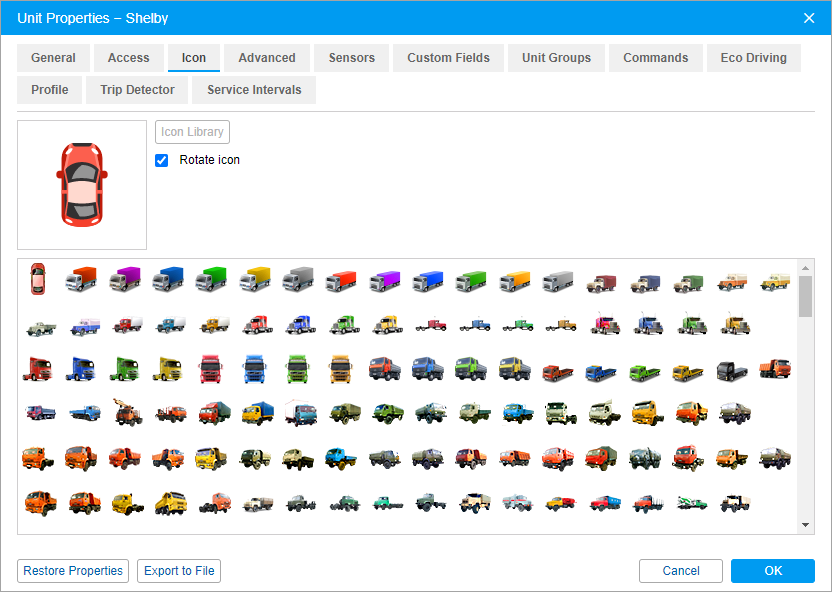This screenshot has height=592, width=832.
Task: Select the gray-green vintage flatbed truck
Action: 41,328
